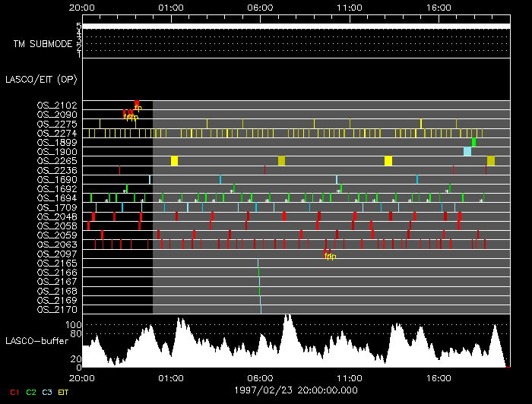This screenshot has width=532, height=404.
Task: Click the green tick in OS_2166 row
Action: (258, 272)
